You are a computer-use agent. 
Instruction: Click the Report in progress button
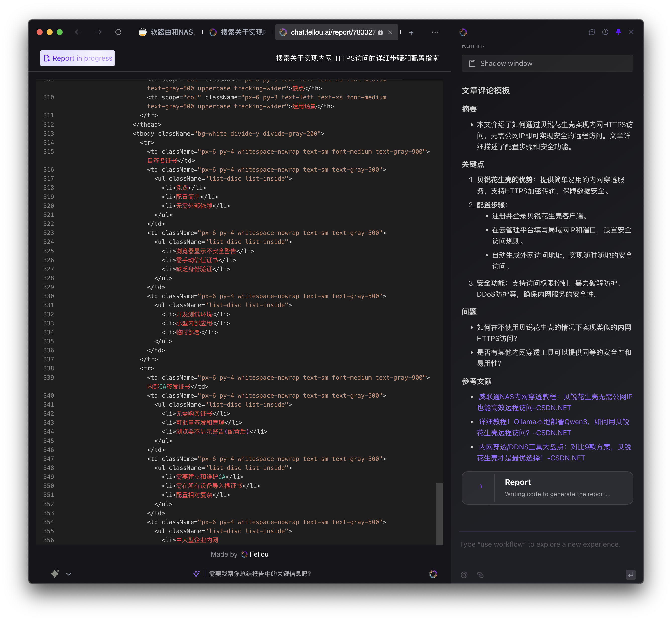(77, 58)
